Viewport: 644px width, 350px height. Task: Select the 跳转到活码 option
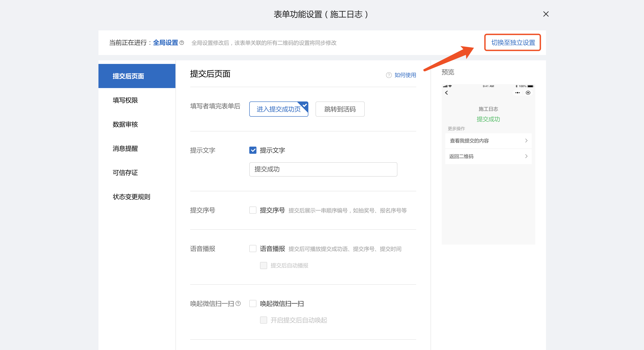[x=340, y=109]
